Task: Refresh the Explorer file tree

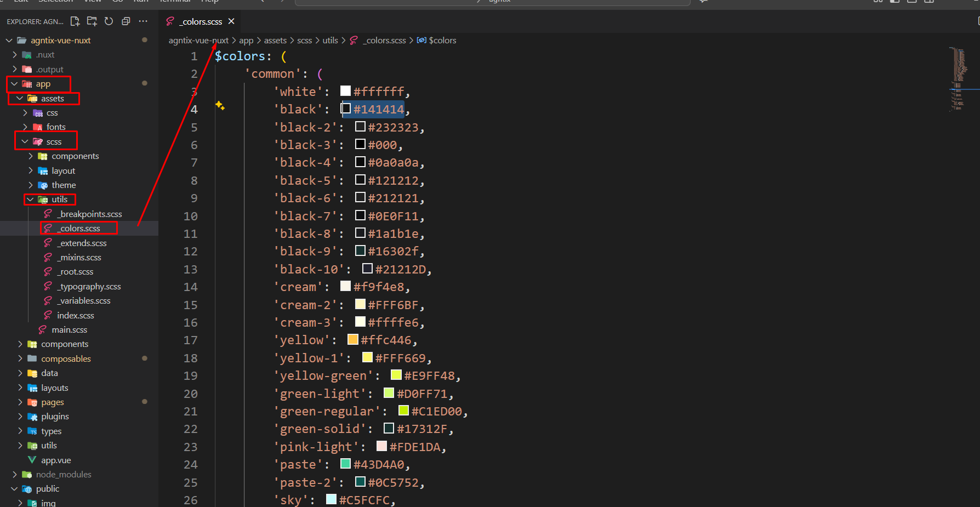Action: click(x=109, y=21)
